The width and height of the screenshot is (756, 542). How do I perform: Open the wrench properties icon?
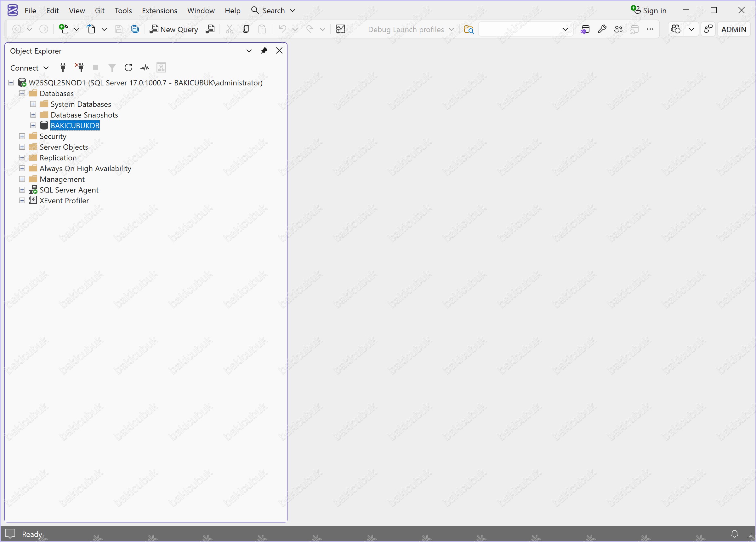click(602, 29)
